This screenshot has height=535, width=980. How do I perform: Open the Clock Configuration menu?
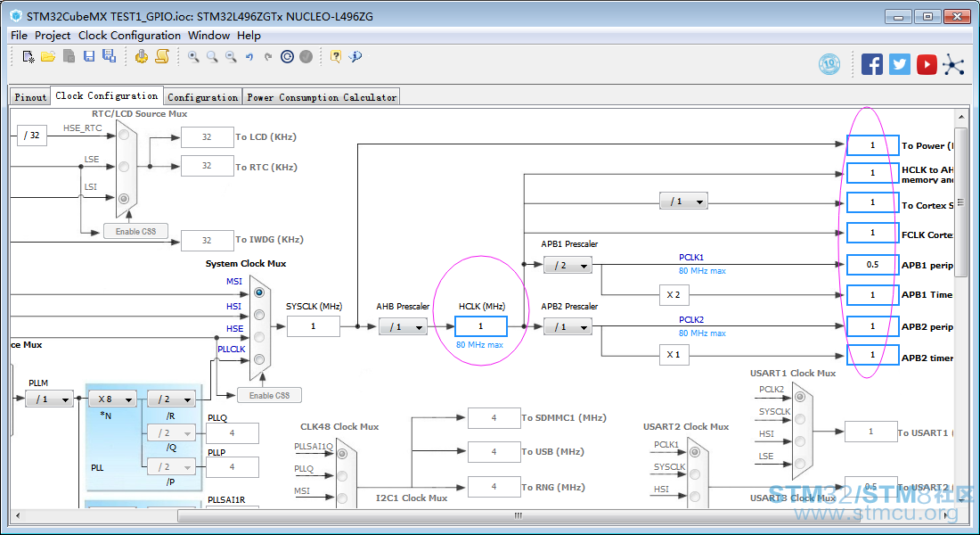pos(129,36)
